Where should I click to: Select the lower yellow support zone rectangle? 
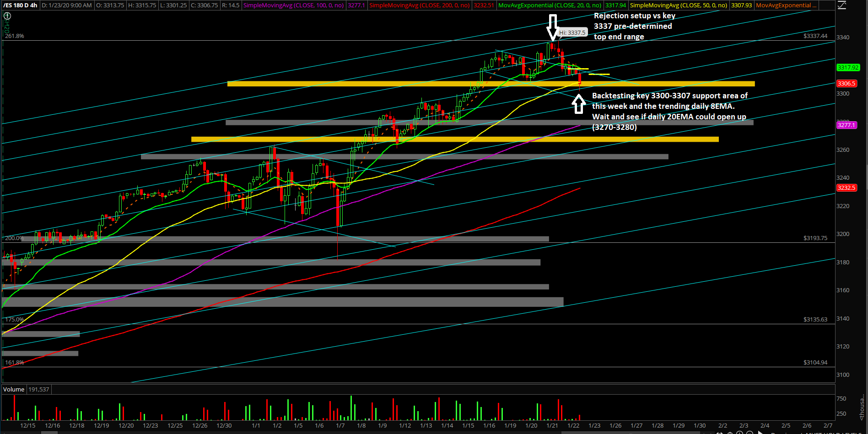coord(455,139)
